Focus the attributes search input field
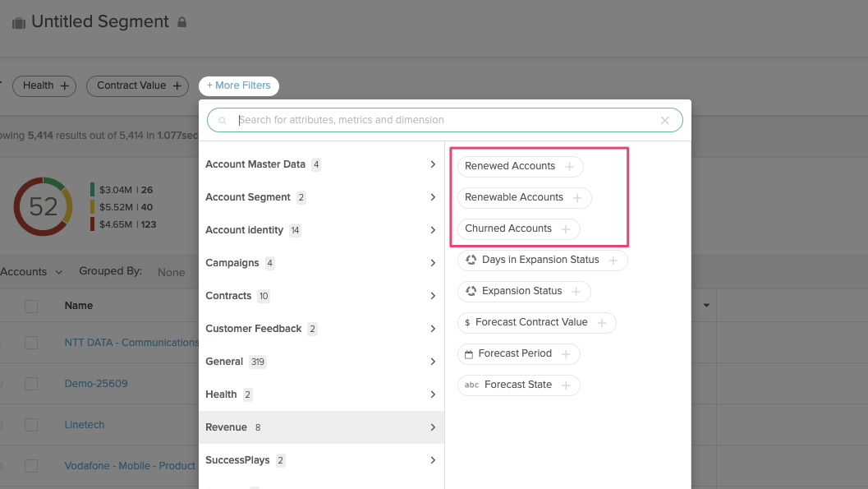Viewport: 868px width, 489px height. [445, 120]
